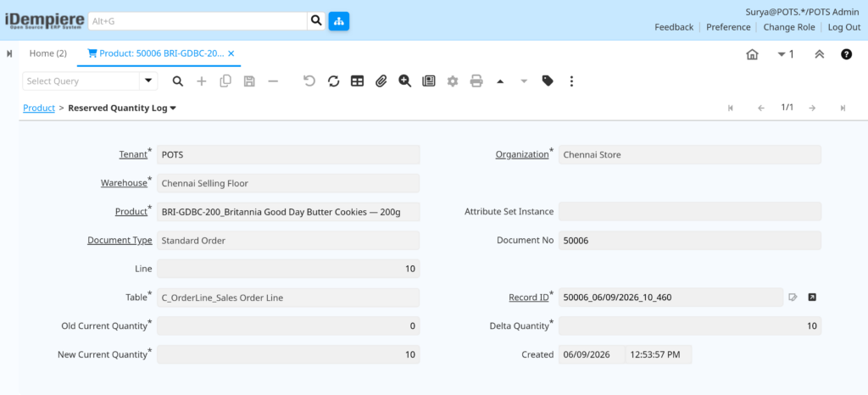Click the Copy Record icon
The height and width of the screenshot is (395, 868).
point(225,81)
